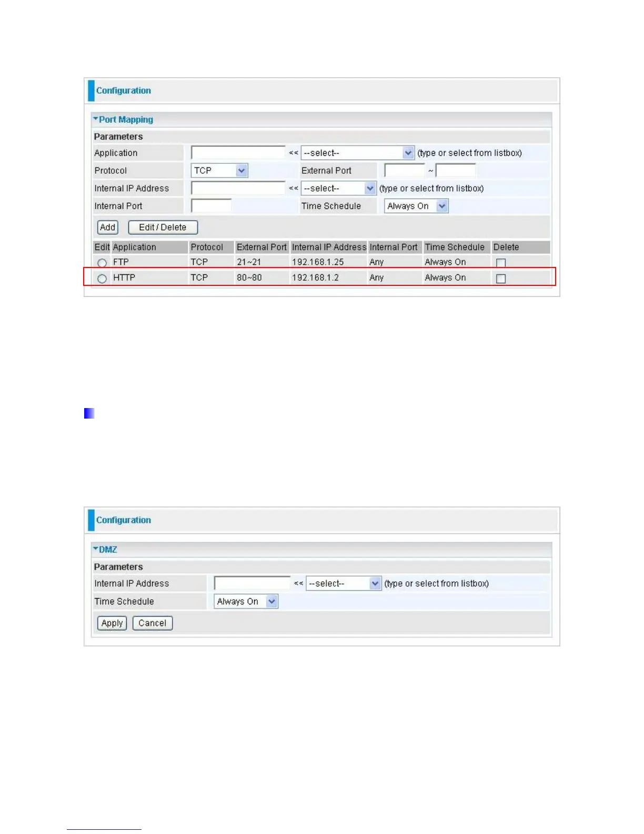Focus Port Mapping Internal IP Address field
Image resolution: width=644 pixels, height=834 pixels.
point(238,188)
